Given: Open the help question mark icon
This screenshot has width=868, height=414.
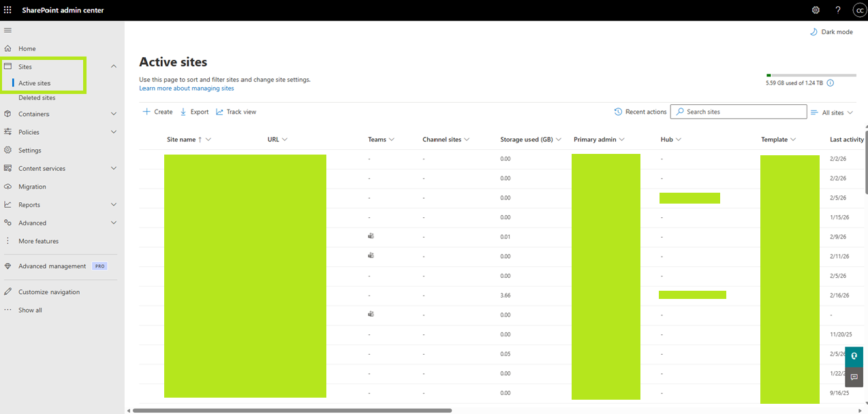Looking at the screenshot, I should tap(838, 10).
